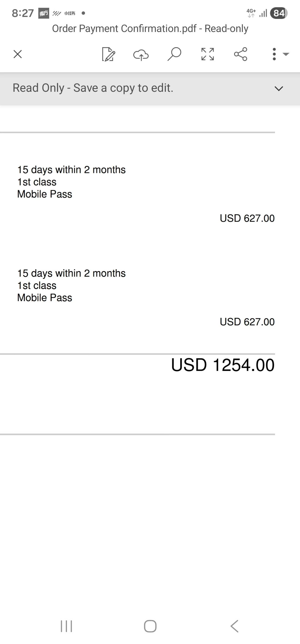Tap the battery indicator showing 84

tap(279, 13)
